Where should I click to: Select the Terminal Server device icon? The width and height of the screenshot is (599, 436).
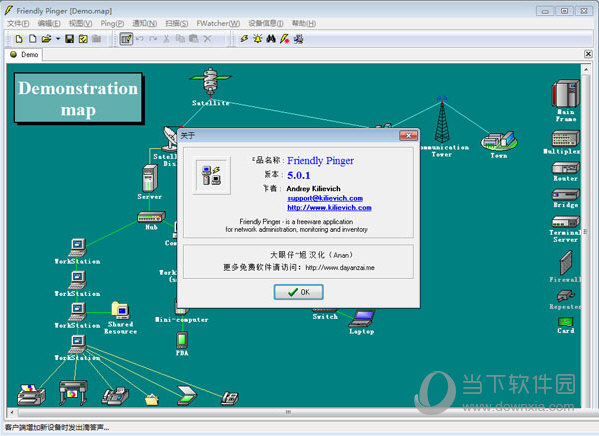566,222
